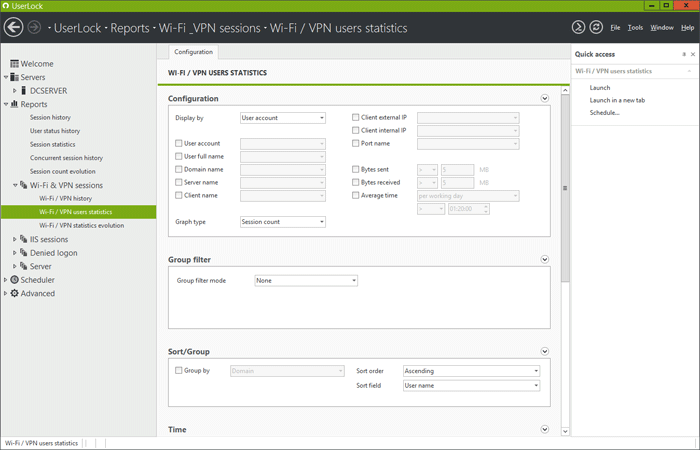The height and width of the screenshot is (450, 700).
Task: Click the Scheduler clock icon
Action: click(x=14, y=280)
